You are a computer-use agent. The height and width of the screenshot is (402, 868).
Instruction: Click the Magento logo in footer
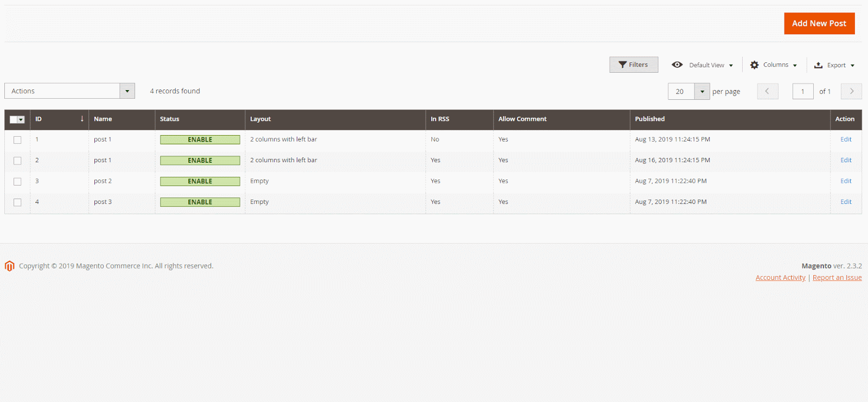pyautogui.click(x=9, y=266)
